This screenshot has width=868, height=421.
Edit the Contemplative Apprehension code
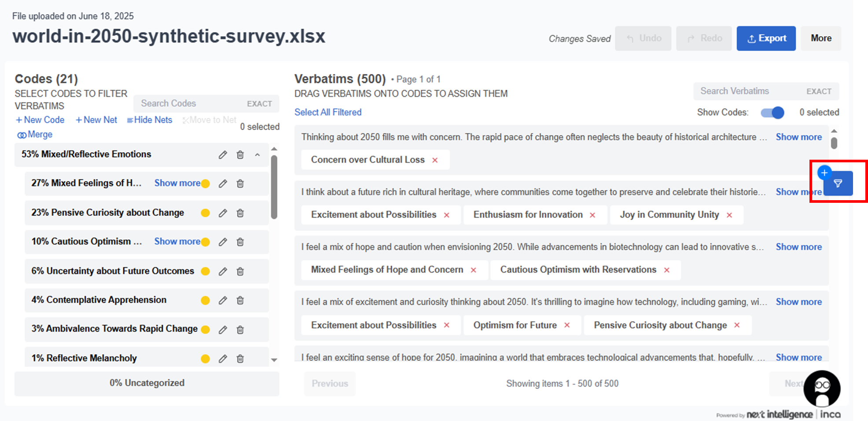223,300
